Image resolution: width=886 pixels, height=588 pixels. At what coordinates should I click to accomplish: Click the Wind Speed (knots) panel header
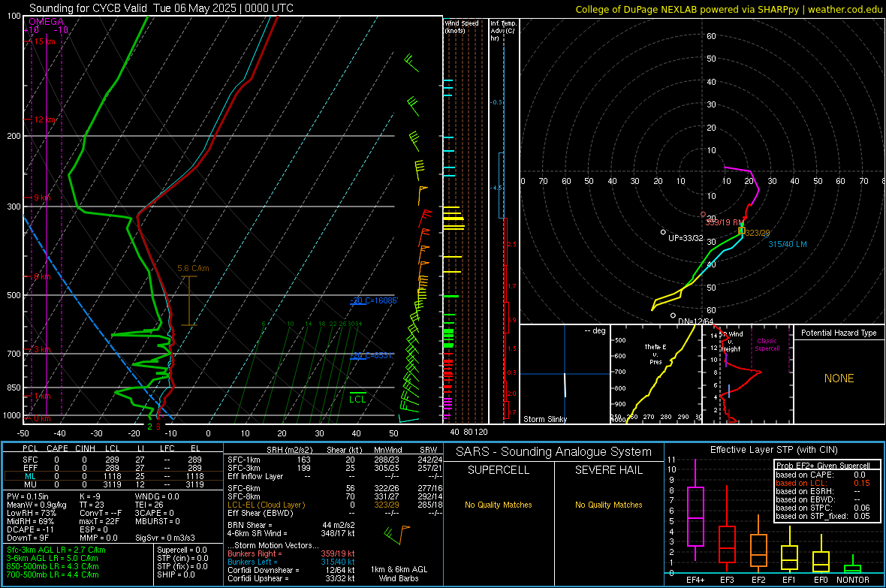click(462, 26)
